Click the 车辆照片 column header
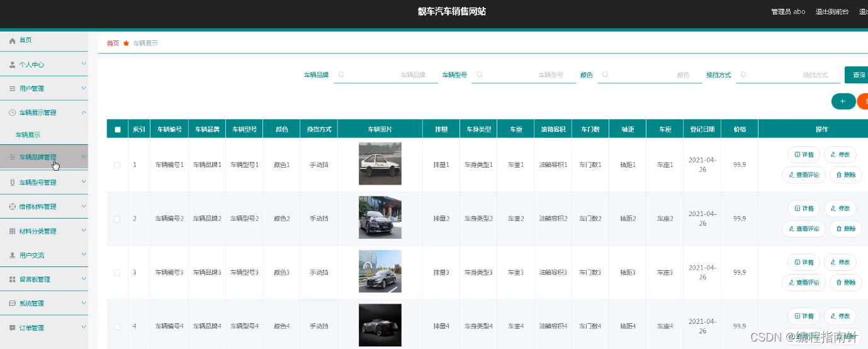 pos(380,129)
